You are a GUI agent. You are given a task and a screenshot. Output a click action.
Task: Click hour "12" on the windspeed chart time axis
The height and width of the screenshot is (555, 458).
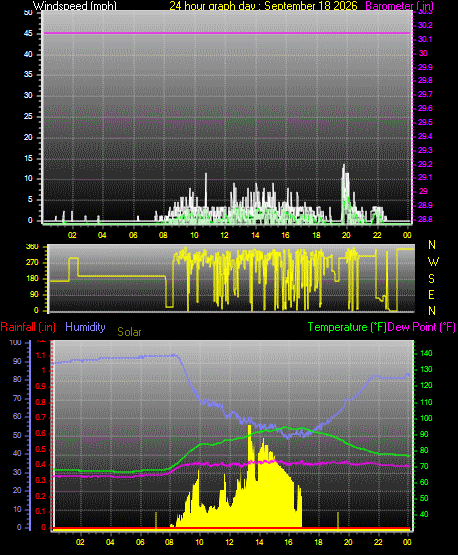point(224,235)
